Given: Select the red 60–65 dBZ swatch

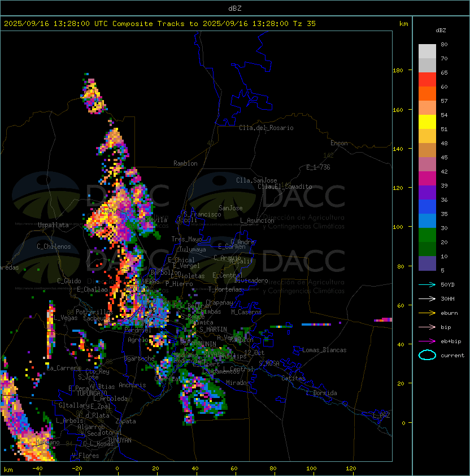Looking at the screenshot, I should (427, 80).
